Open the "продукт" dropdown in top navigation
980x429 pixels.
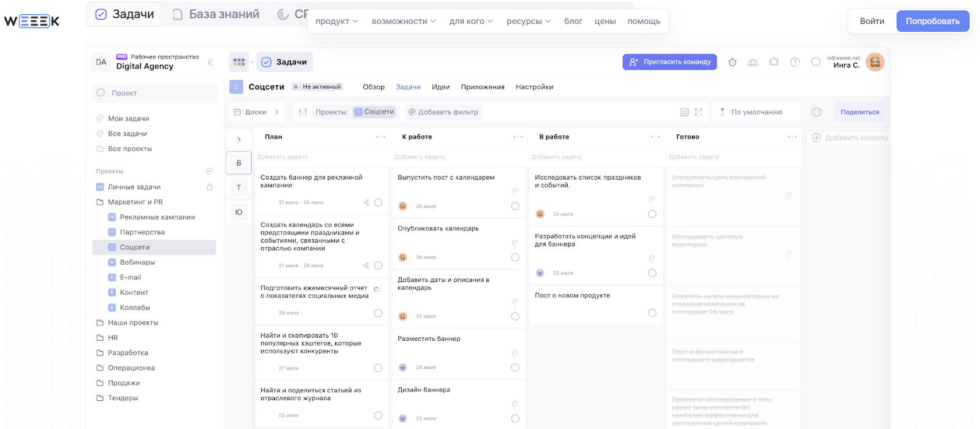tap(336, 21)
